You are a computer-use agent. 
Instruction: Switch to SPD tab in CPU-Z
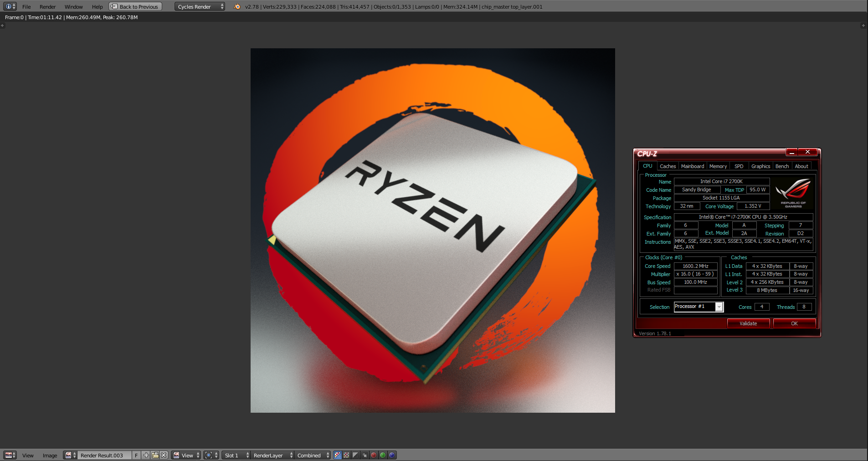tap(739, 166)
